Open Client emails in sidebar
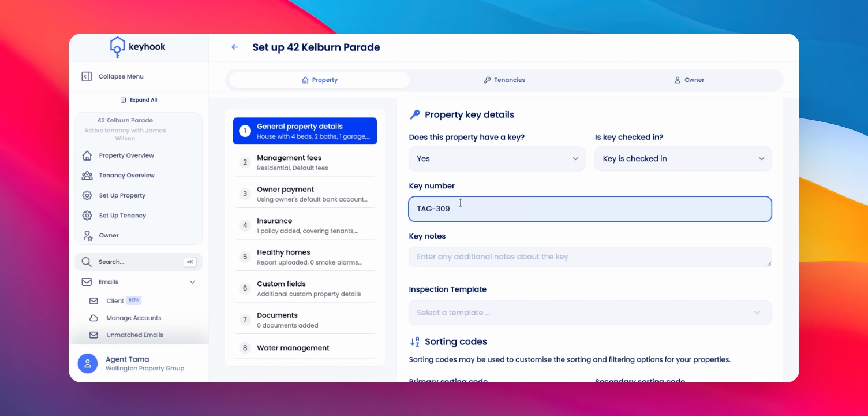The width and height of the screenshot is (868, 416). coord(115,301)
